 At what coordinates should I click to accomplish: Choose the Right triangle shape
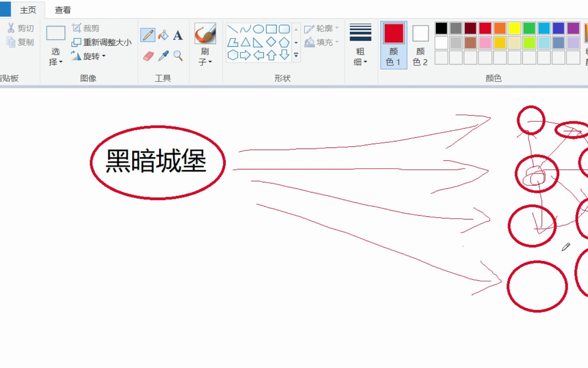pos(258,42)
